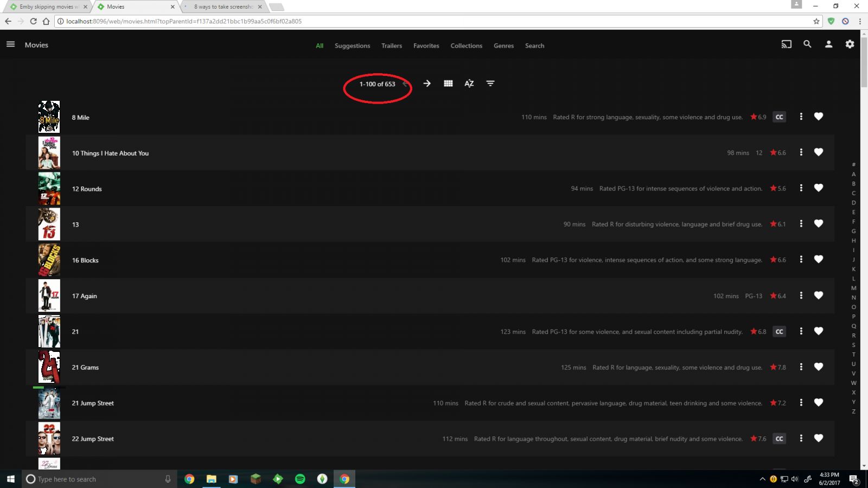868x488 pixels.
Task: Click the A-Z sort icon
Action: pos(469,84)
